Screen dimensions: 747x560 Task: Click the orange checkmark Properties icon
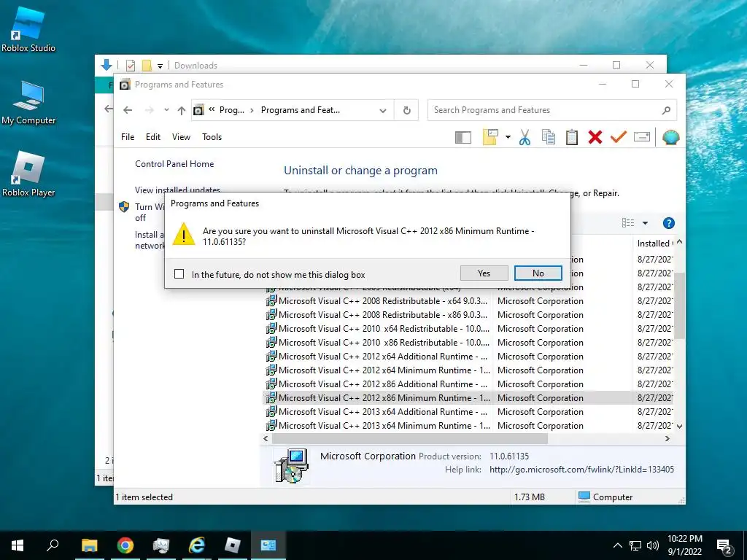(619, 137)
